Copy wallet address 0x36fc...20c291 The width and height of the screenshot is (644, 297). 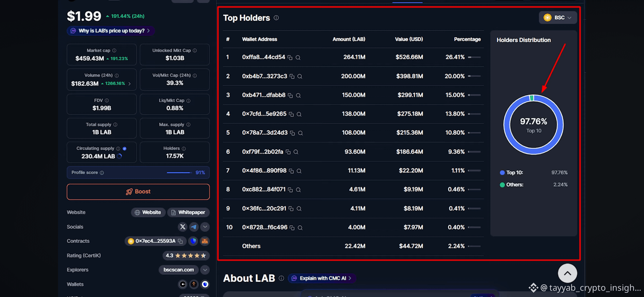pyautogui.click(x=291, y=209)
